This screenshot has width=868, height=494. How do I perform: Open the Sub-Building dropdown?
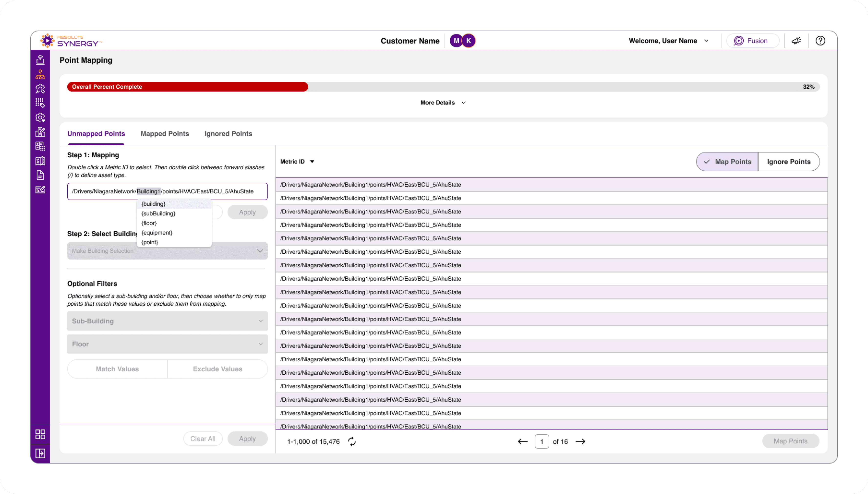(x=167, y=321)
